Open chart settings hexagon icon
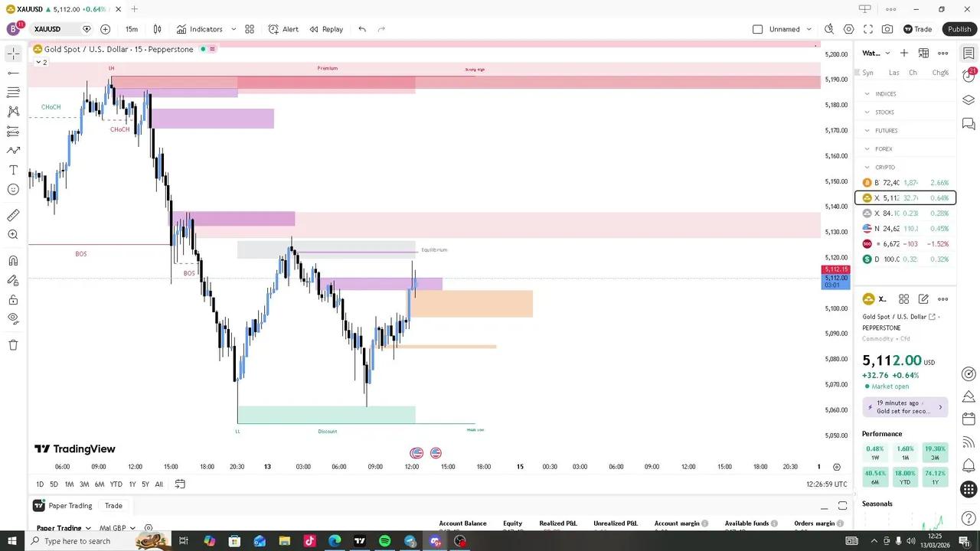Image resolution: width=980 pixels, height=551 pixels. (849, 29)
